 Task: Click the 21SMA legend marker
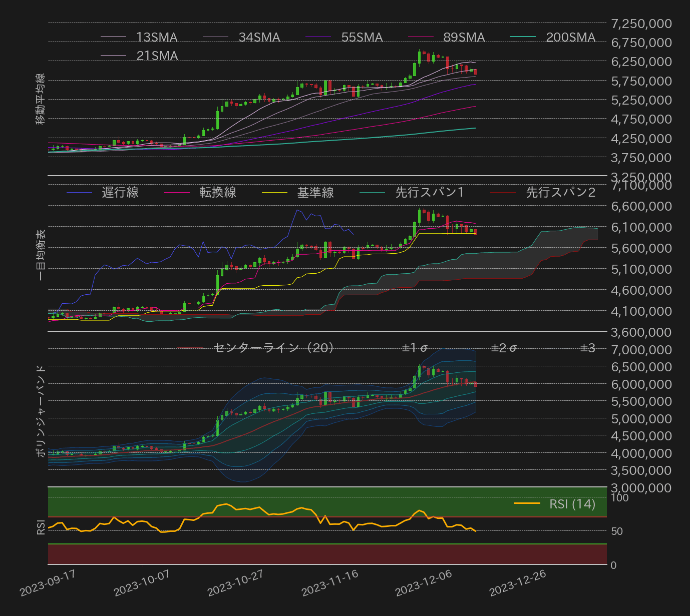(x=114, y=56)
